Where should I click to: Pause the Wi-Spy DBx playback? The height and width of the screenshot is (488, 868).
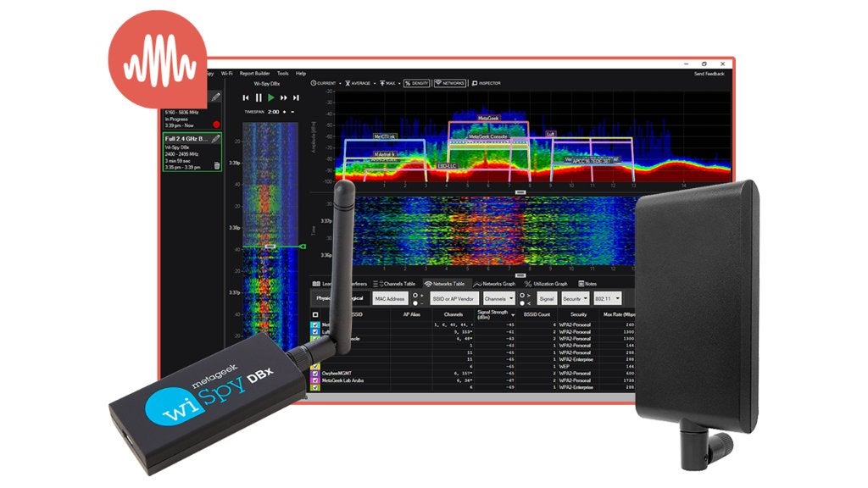point(259,97)
